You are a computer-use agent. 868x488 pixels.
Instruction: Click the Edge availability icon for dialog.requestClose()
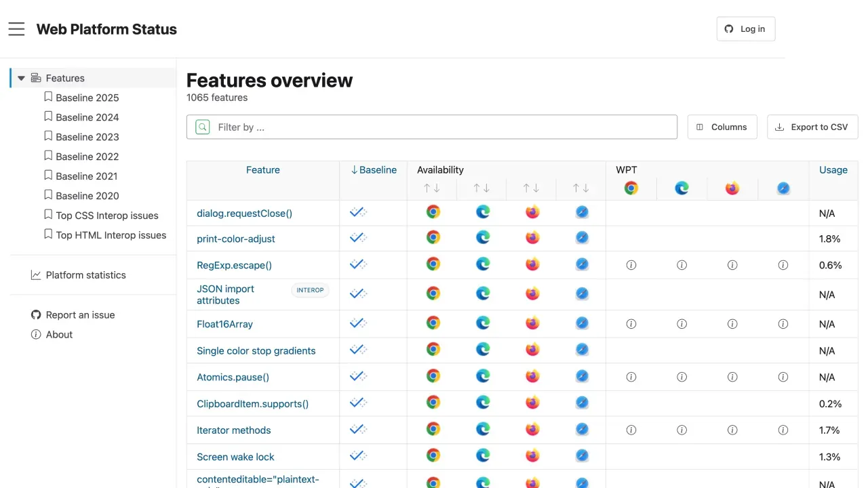pos(483,212)
